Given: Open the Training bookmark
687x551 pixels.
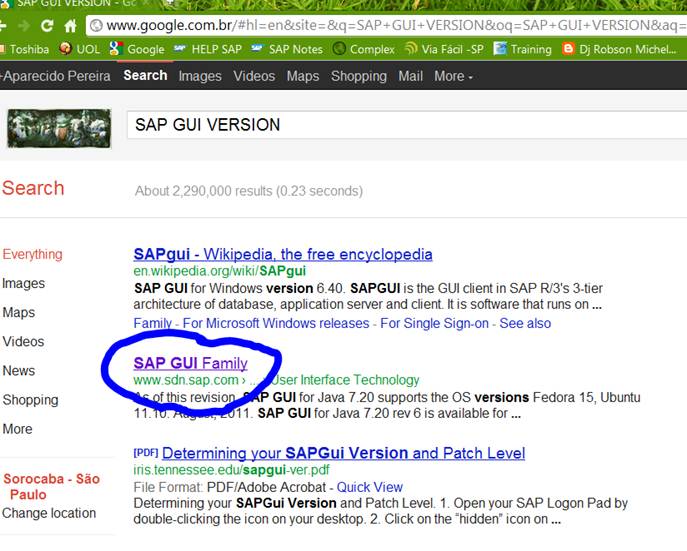Looking at the screenshot, I should coord(522,49).
